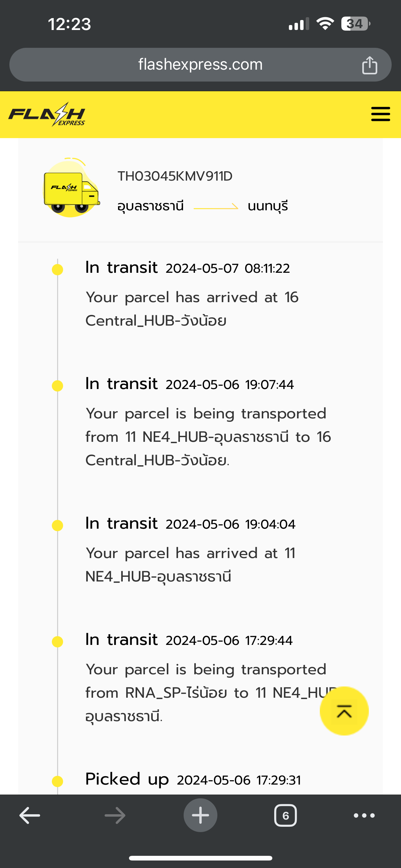401x868 pixels.
Task: Tap the flashexpress.com address bar
Action: point(200,64)
